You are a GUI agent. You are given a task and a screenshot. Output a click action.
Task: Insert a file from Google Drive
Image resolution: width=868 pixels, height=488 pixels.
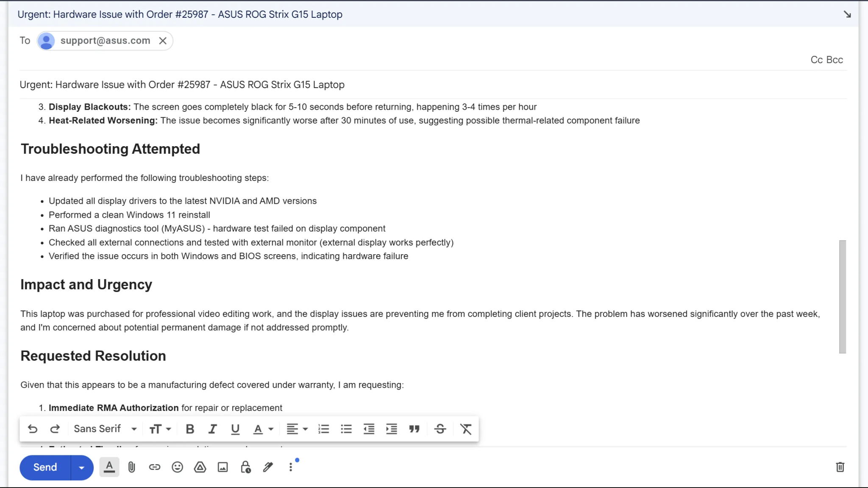pos(200,467)
